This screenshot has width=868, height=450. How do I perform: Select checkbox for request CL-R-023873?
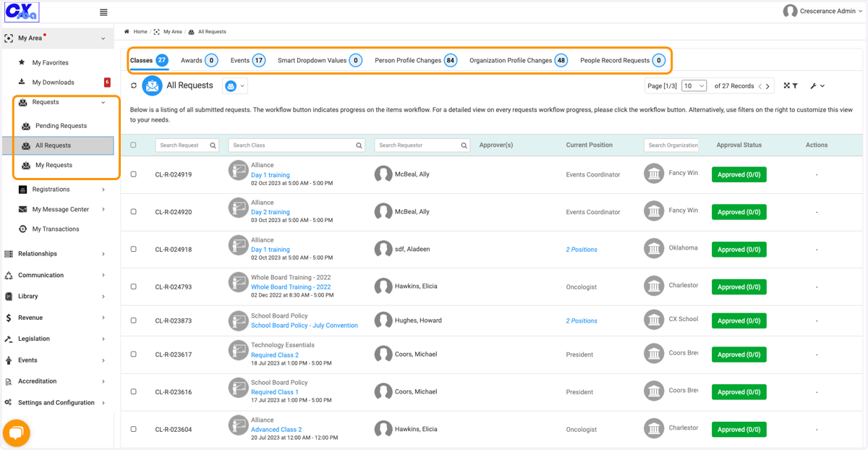point(133,320)
